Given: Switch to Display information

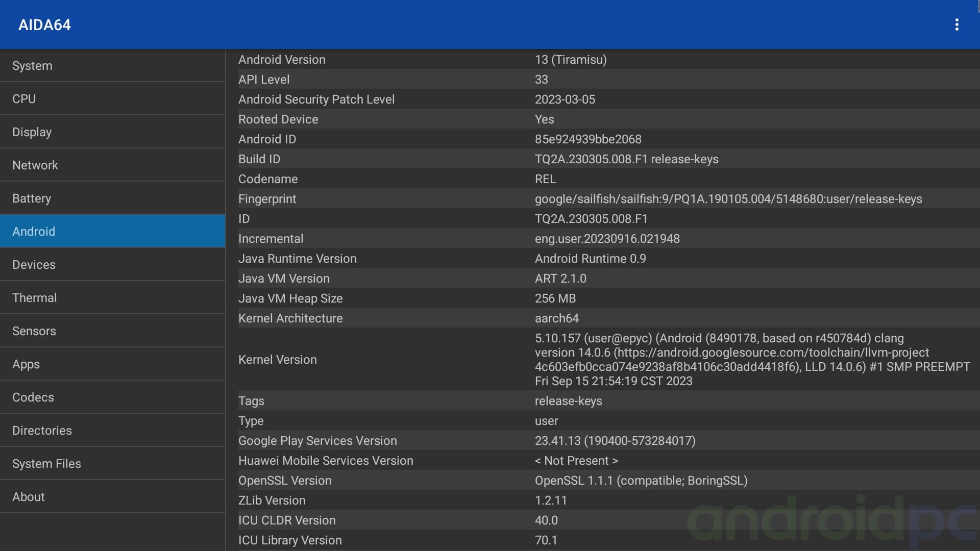Looking at the screenshot, I should [112, 132].
